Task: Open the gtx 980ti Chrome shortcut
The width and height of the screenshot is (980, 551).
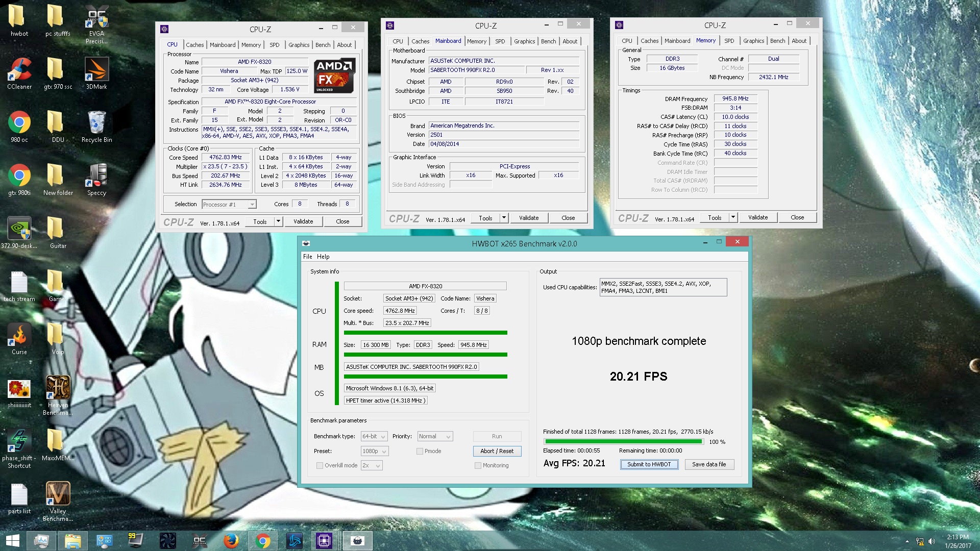Action: (x=19, y=180)
